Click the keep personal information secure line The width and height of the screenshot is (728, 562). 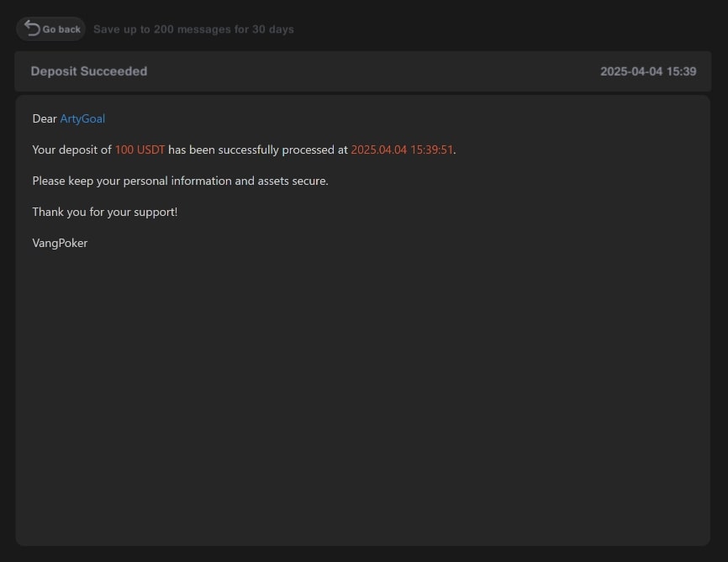[180, 181]
